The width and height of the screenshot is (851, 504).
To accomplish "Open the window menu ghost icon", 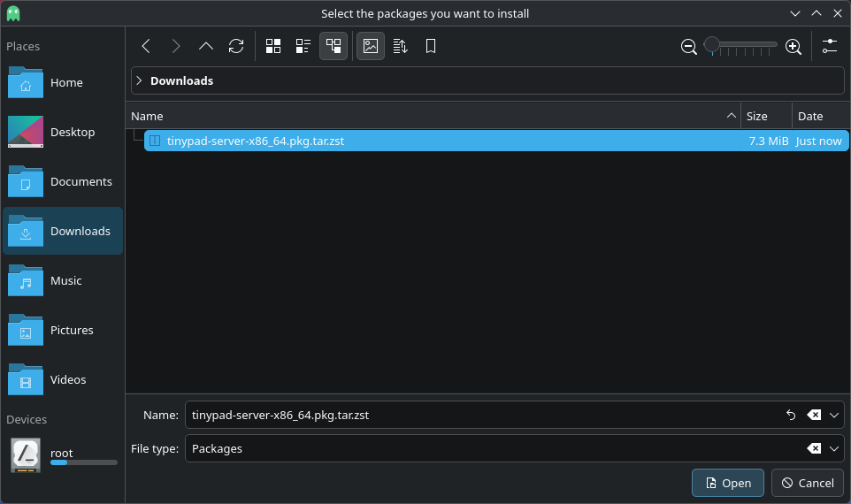I will pos(13,13).
